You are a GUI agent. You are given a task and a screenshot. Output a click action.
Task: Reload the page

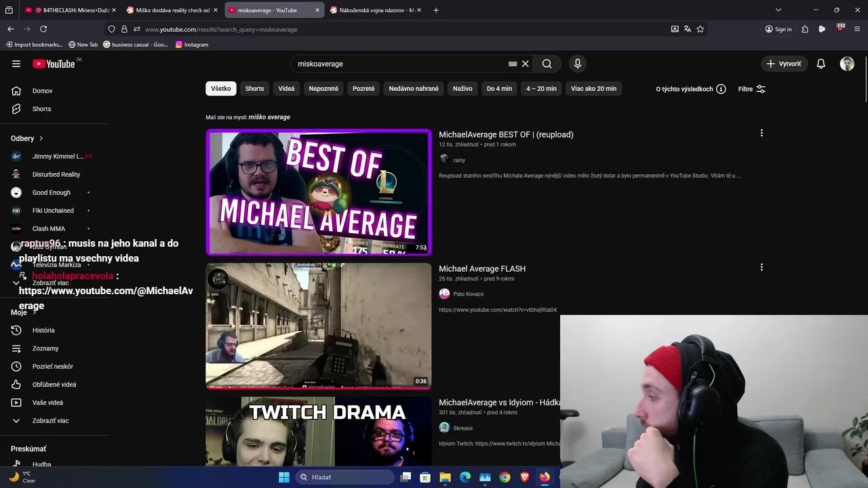click(43, 29)
